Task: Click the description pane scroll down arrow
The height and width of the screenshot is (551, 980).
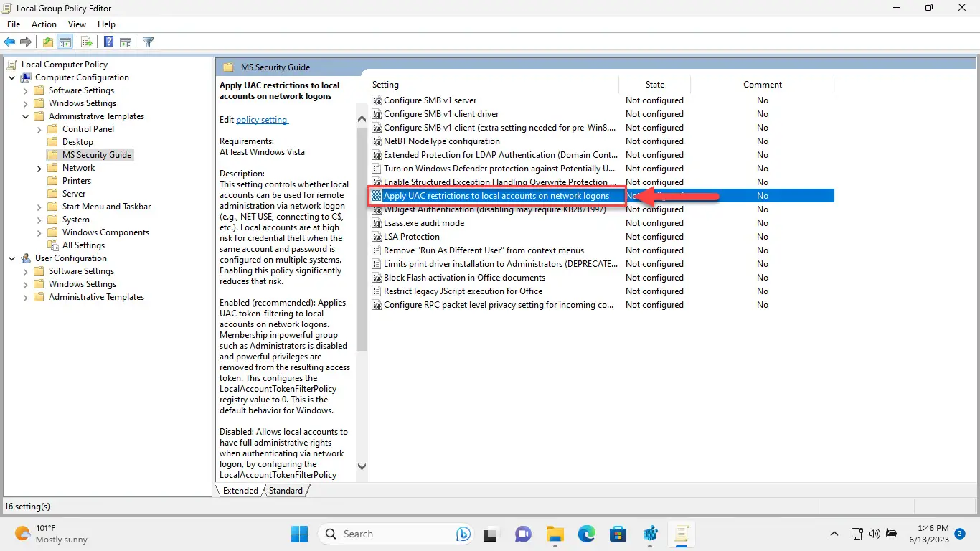Action: tap(362, 466)
